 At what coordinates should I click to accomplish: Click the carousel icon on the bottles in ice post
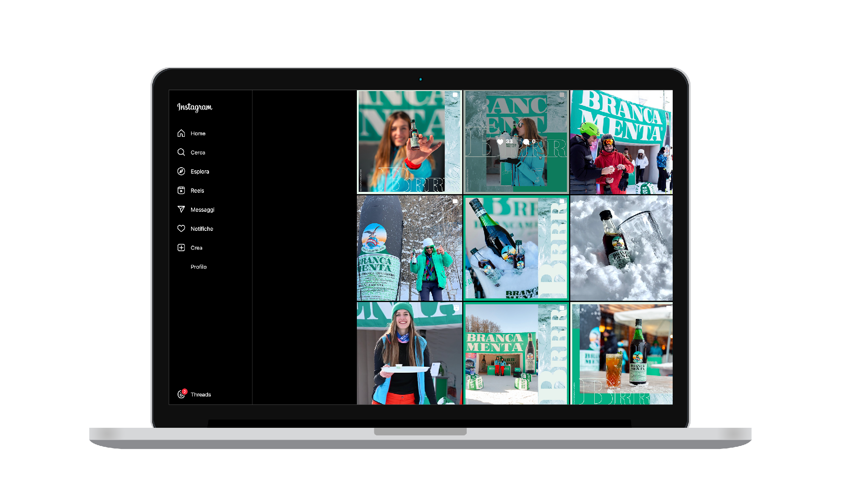(562, 202)
